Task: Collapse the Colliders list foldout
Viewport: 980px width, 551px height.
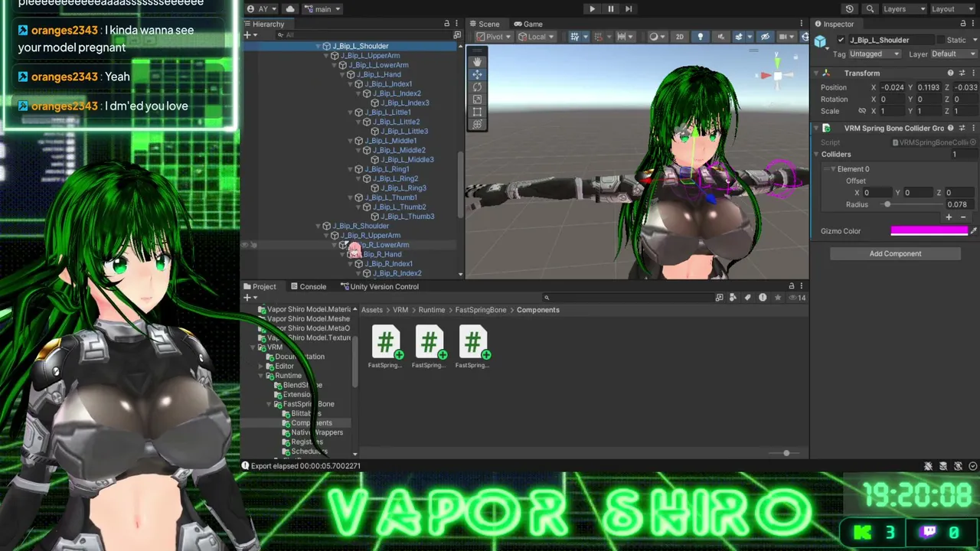Action: (816, 155)
